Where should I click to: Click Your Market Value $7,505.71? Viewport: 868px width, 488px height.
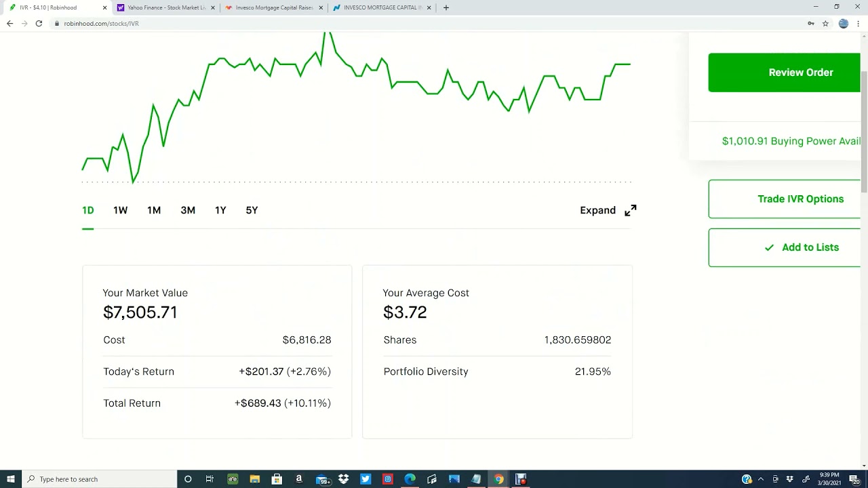click(x=140, y=312)
